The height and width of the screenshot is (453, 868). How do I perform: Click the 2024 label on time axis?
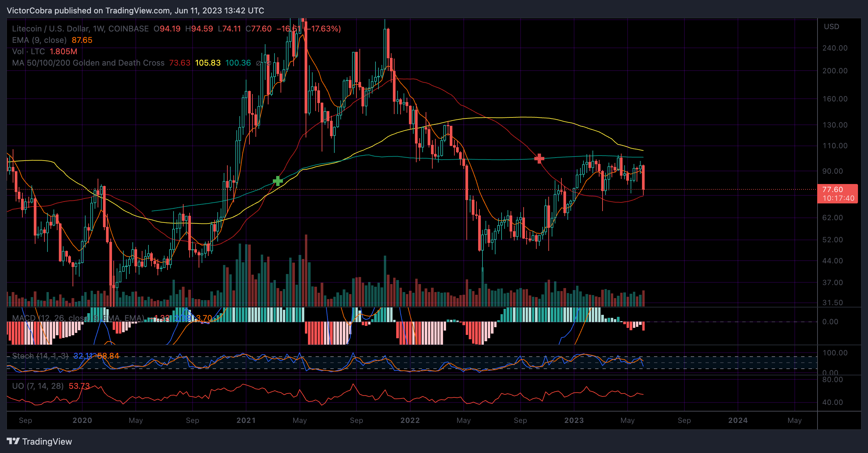tap(738, 420)
